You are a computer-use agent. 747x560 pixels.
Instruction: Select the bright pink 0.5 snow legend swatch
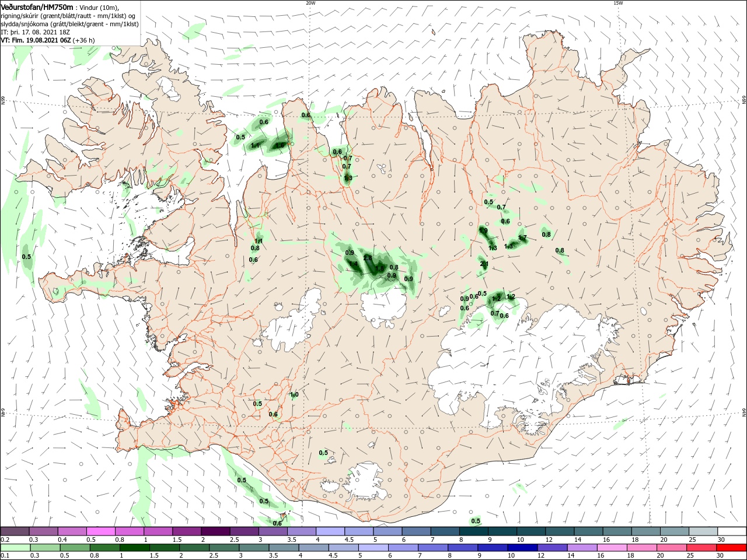101,531
